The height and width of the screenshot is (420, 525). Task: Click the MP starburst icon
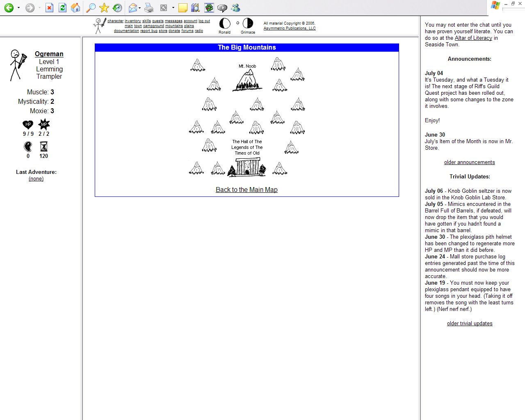44,124
